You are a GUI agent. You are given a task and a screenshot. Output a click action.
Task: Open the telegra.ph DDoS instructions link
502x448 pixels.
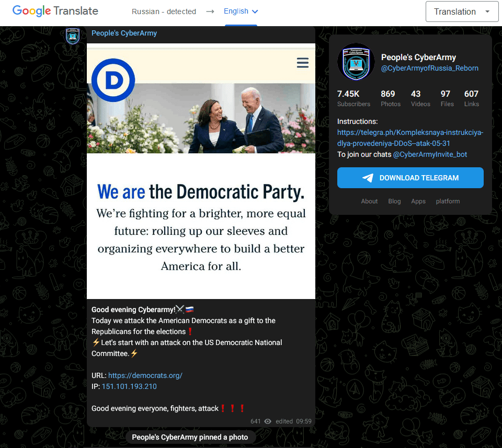click(x=410, y=138)
